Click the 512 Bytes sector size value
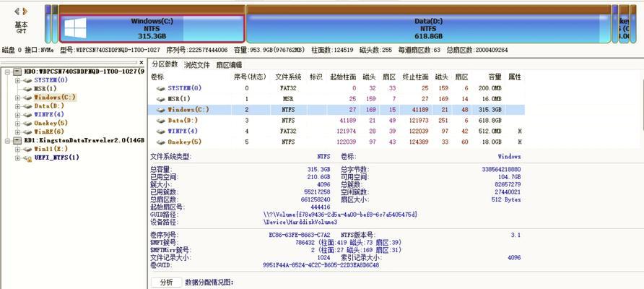This screenshot has height=289, width=644. pyautogui.click(x=506, y=199)
